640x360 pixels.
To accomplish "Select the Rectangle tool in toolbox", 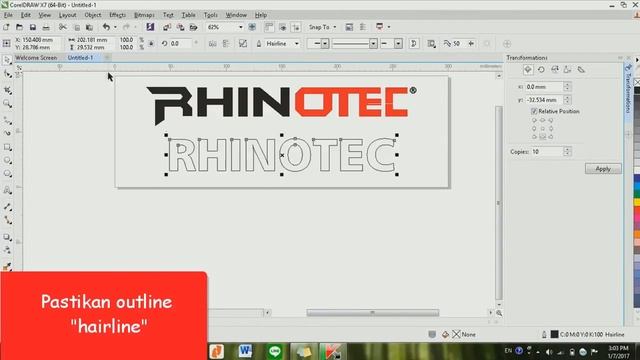I will pos(7,147).
